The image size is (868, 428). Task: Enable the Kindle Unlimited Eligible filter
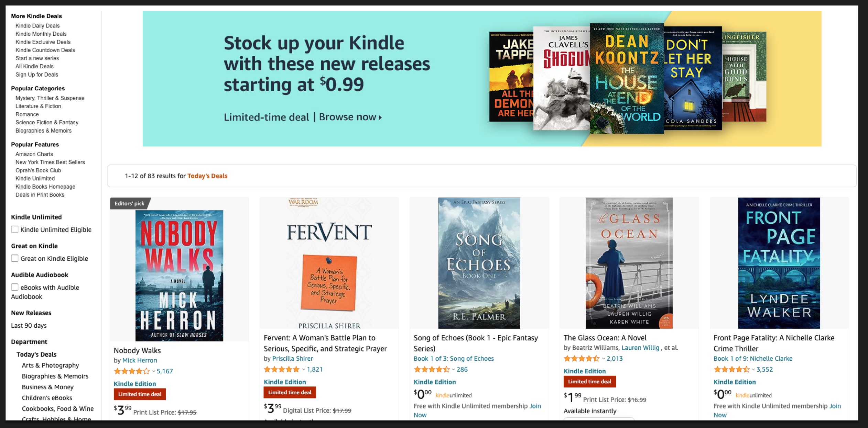14,229
